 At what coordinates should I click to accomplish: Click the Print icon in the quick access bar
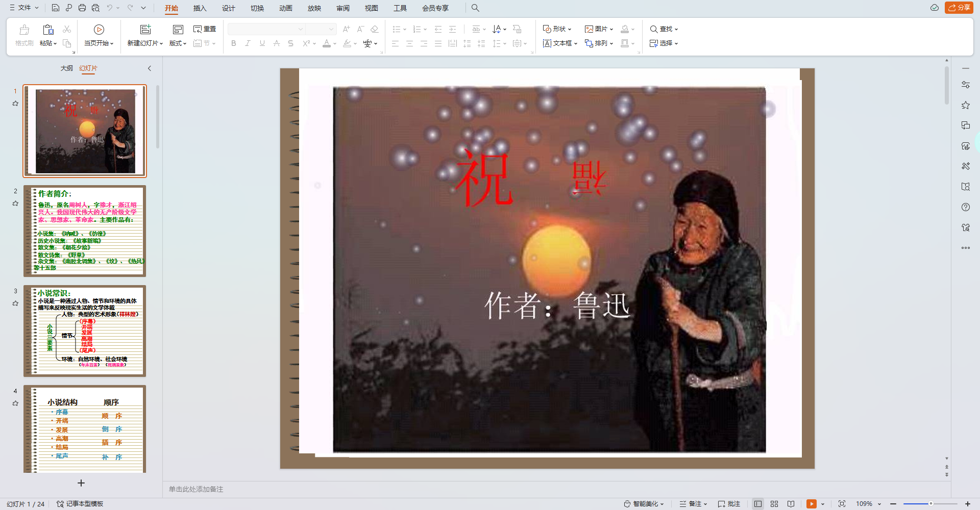[82, 8]
